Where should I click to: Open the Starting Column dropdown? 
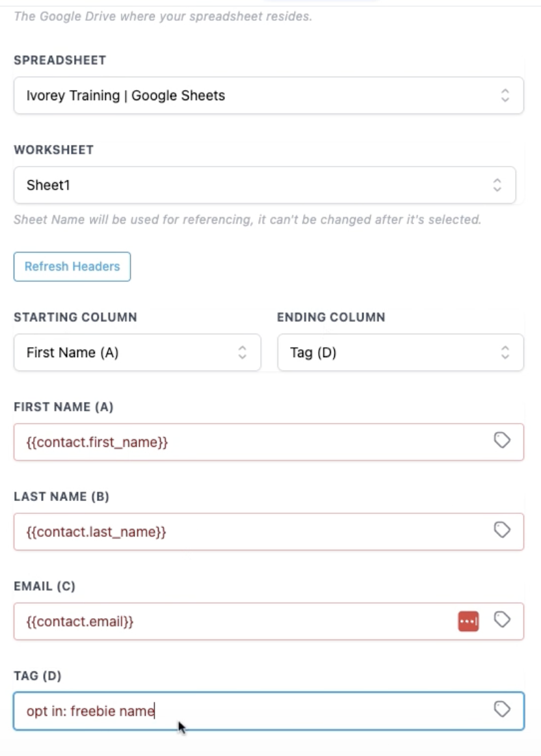[x=137, y=353]
